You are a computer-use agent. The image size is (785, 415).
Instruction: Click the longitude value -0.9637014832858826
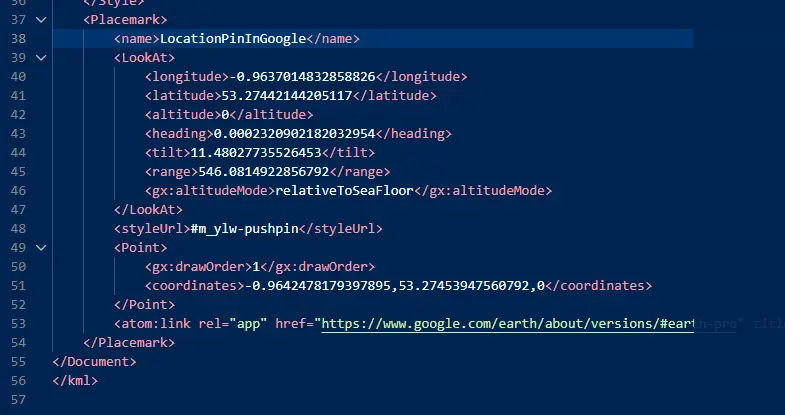pos(302,77)
